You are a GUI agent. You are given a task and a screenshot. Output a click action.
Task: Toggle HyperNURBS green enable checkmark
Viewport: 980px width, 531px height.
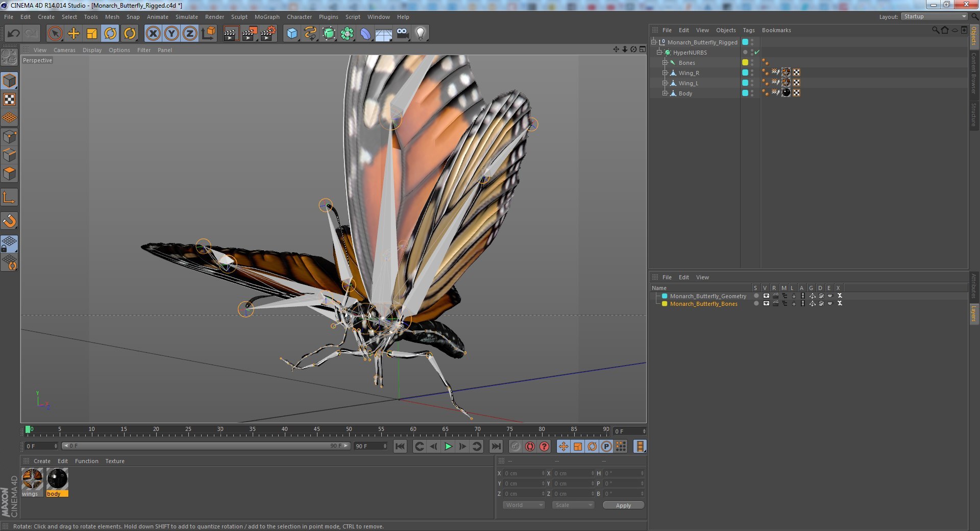[x=757, y=53]
